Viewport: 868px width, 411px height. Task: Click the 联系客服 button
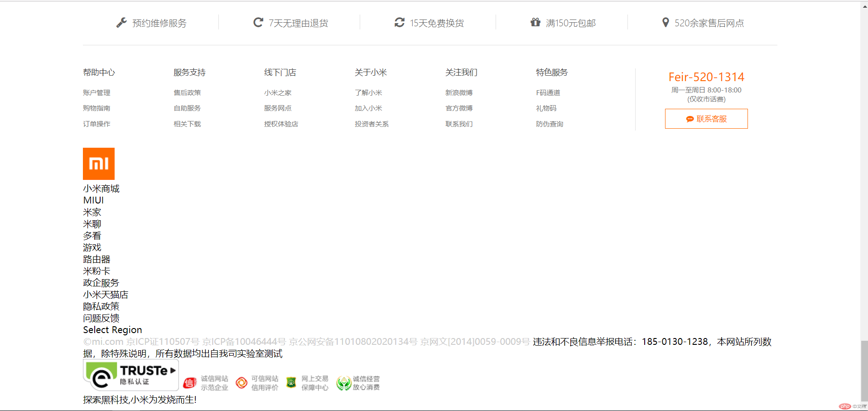[706, 119]
